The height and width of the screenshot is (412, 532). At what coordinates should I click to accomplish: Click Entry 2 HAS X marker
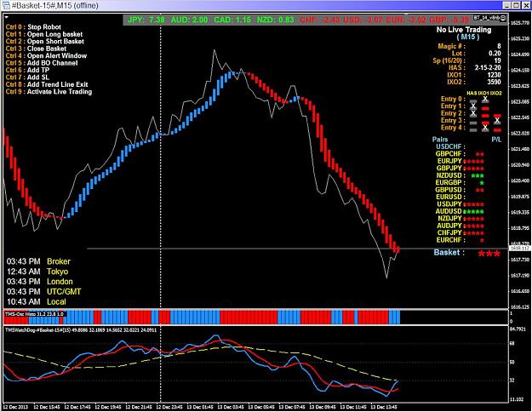pyautogui.click(x=473, y=113)
